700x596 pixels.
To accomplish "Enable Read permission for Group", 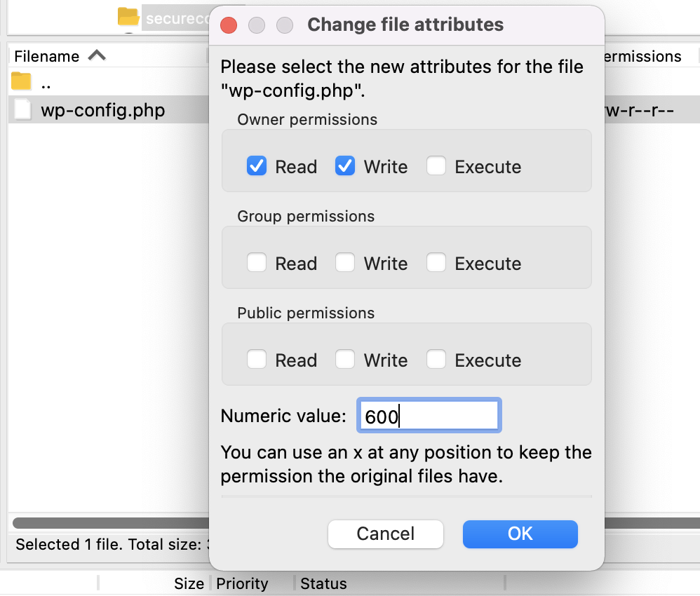I will [256, 263].
